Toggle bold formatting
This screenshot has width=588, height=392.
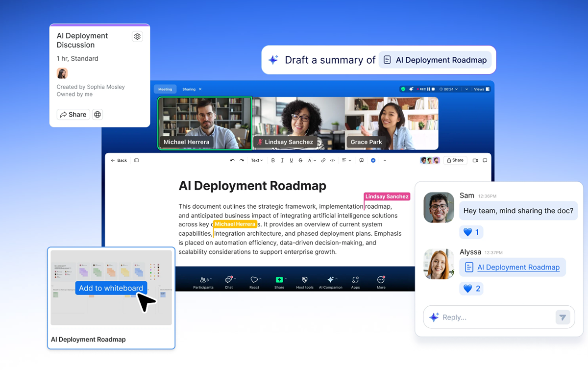[273, 160]
